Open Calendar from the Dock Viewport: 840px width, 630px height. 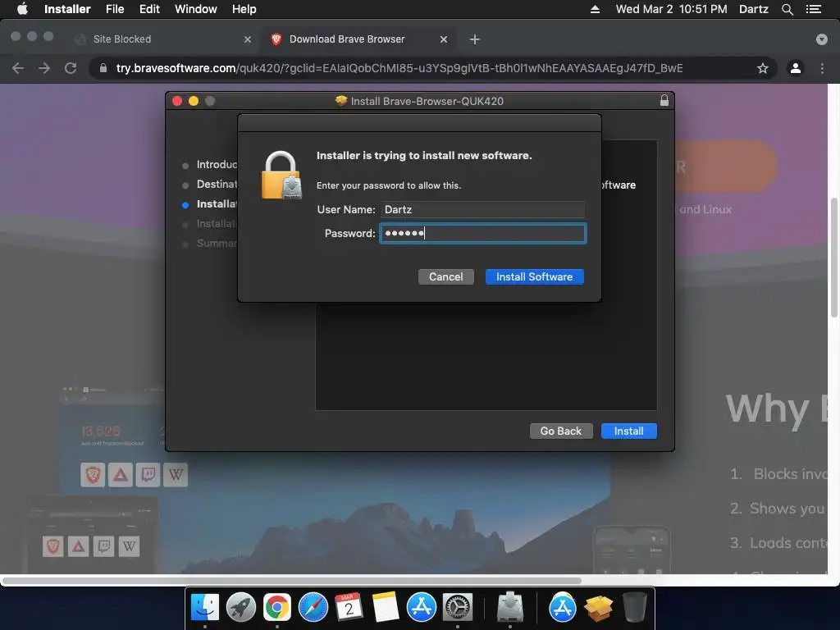[349, 608]
